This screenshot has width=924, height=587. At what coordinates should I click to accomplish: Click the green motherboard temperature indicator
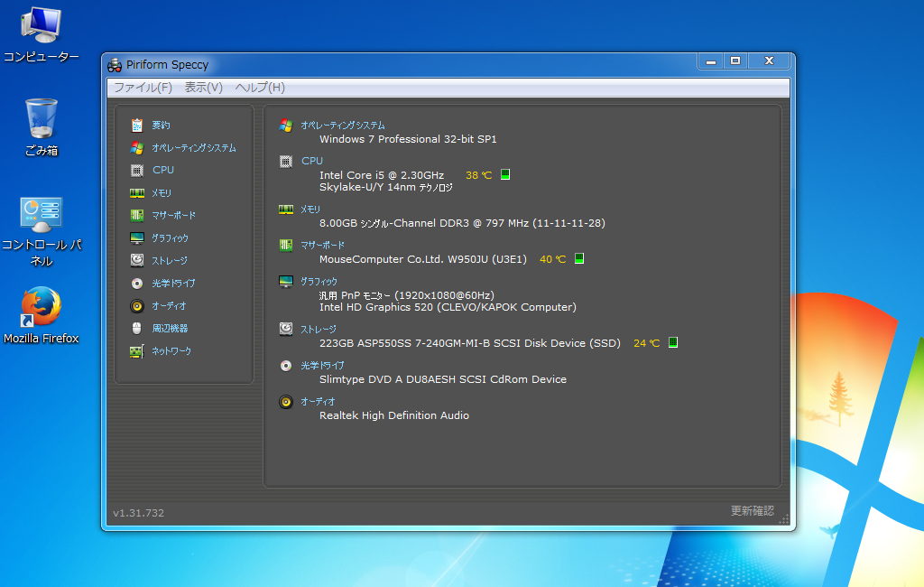click(x=579, y=257)
